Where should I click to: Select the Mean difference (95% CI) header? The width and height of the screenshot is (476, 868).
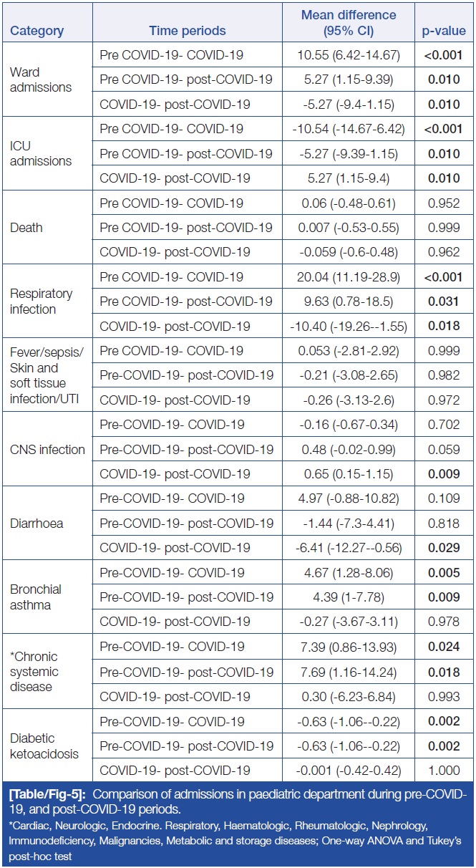coord(349,22)
